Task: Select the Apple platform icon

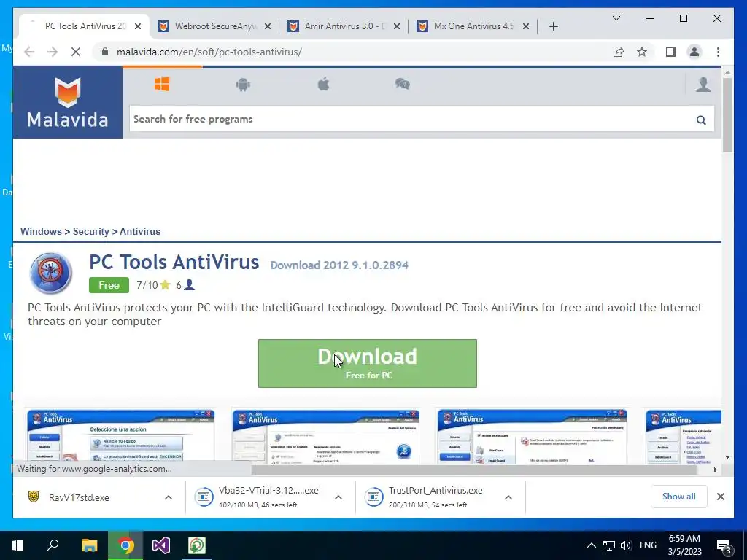Action: (323, 85)
